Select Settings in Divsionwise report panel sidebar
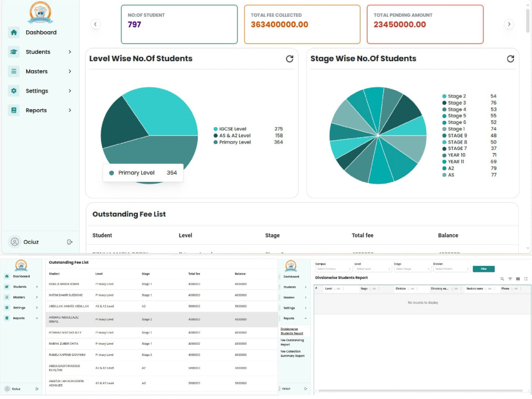This screenshot has width=532, height=399. pos(289,308)
